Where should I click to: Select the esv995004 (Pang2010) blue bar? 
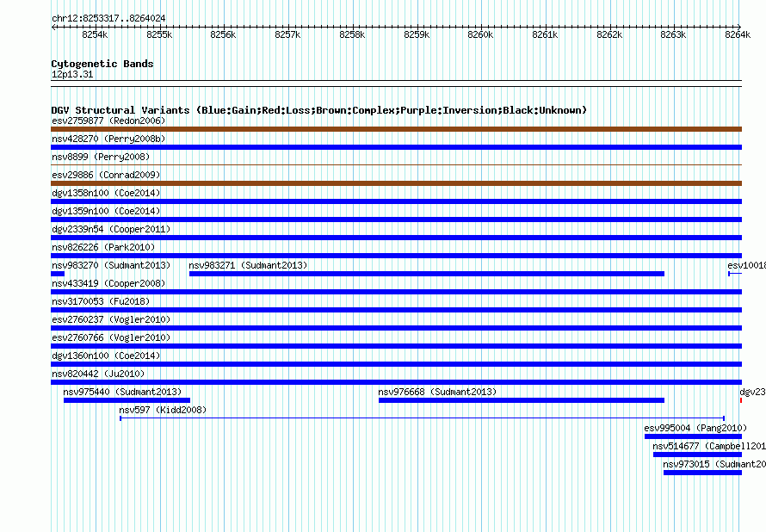(692, 436)
